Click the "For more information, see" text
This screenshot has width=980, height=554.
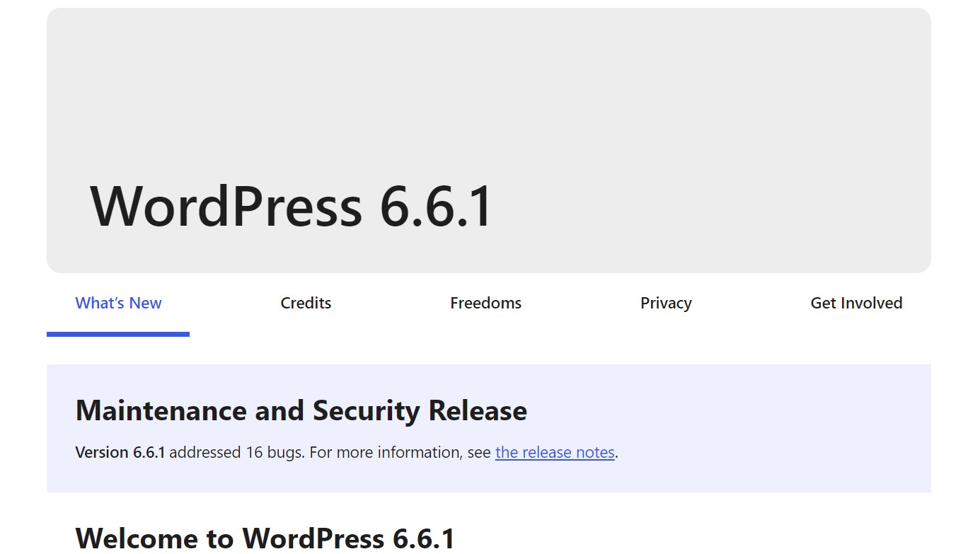point(400,452)
